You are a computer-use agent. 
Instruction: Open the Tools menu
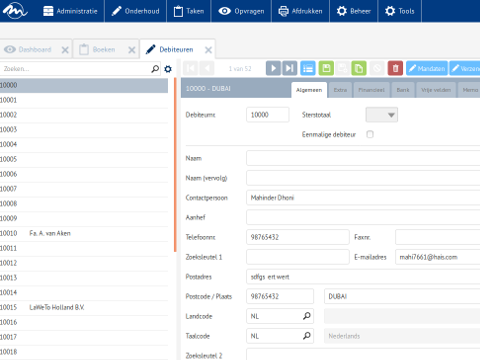point(400,11)
